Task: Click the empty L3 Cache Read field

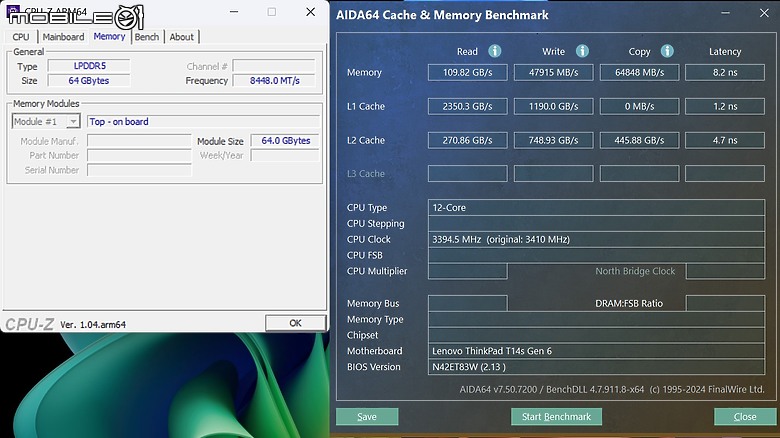Action: pyautogui.click(x=468, y=174)
